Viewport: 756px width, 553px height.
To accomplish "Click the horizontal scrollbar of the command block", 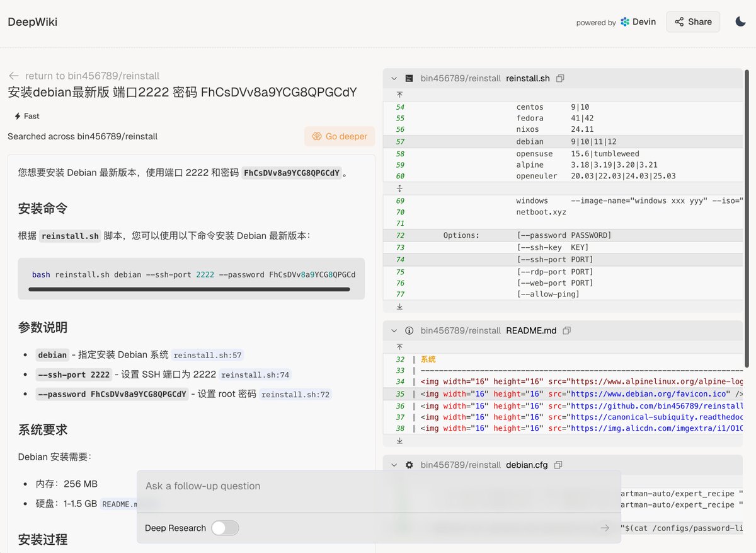I will point(189,289).
